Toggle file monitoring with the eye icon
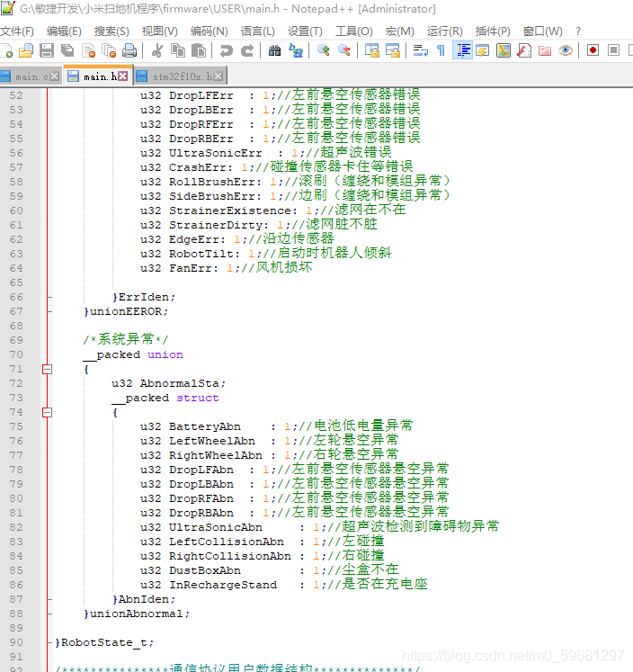The image size is (633, 672). pyautogui.click(x=565, y=50)
